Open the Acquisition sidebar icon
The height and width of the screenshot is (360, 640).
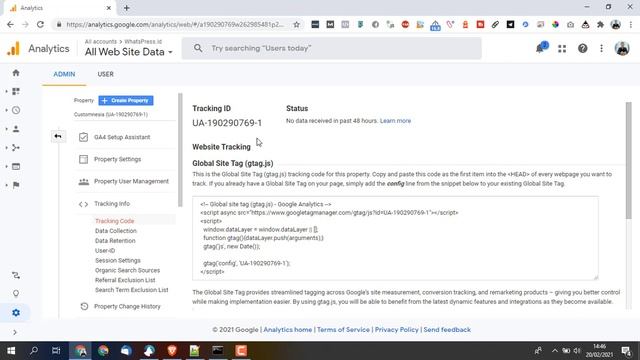point(16,148)
